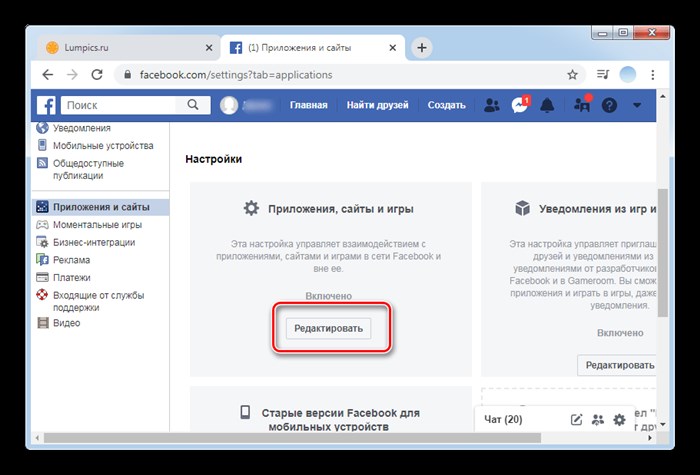Viewport: 700px width, 475px height.
Task: Open Бизнес-интеграции settings
Action: pos(94,242)
